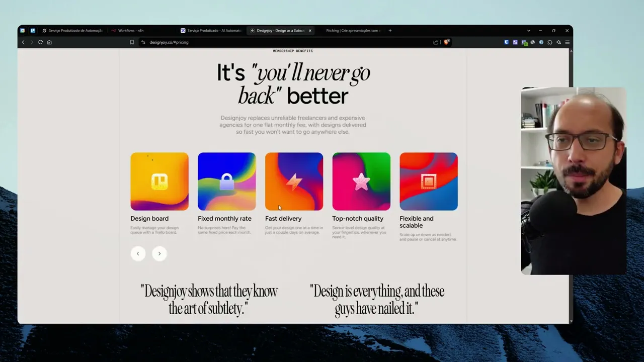Viewport: 644px width, 362px height.
Task: Click the 'Design board' heading
Action: point(149,219)
